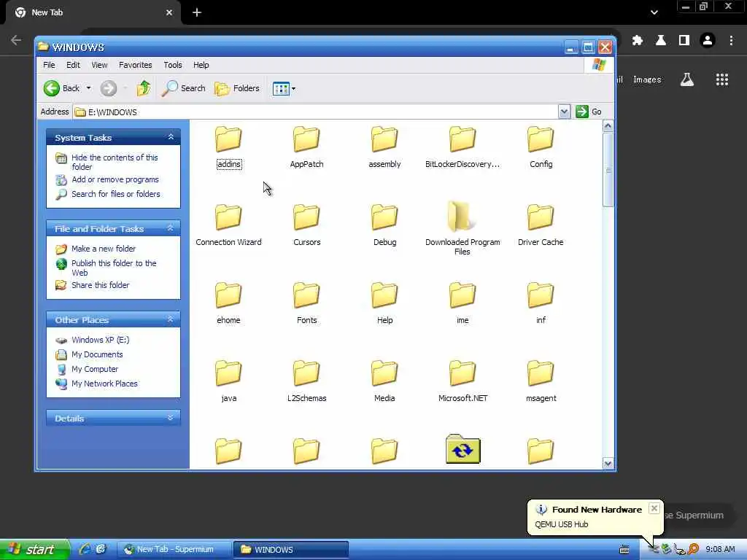Close the Found New Hardware balloon
Image resolution: width=747 pixels, height=560 pixels.
pos(654,508)
